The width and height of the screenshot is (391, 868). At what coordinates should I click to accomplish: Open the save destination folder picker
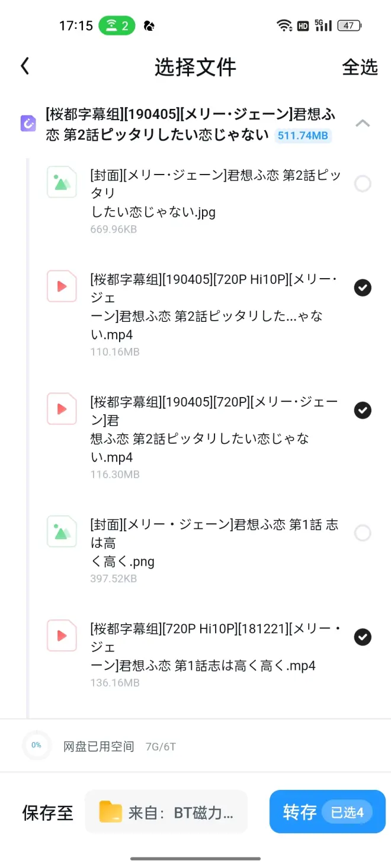coord(166,812)
